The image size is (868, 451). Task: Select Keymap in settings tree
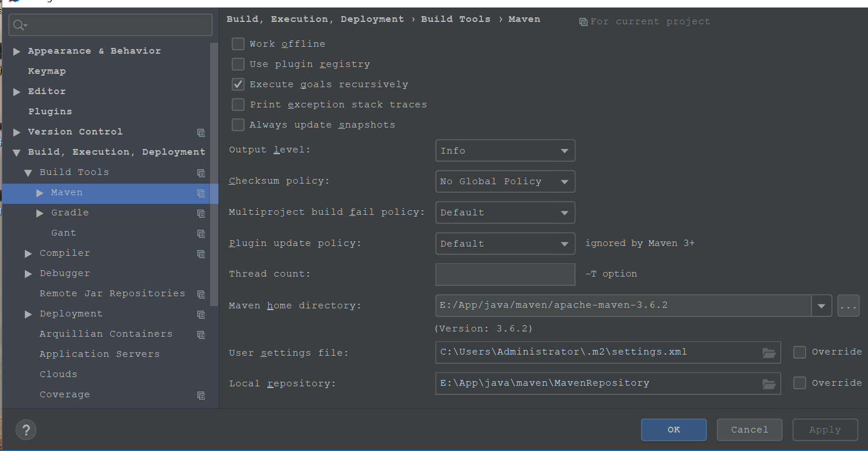point(47,71)
